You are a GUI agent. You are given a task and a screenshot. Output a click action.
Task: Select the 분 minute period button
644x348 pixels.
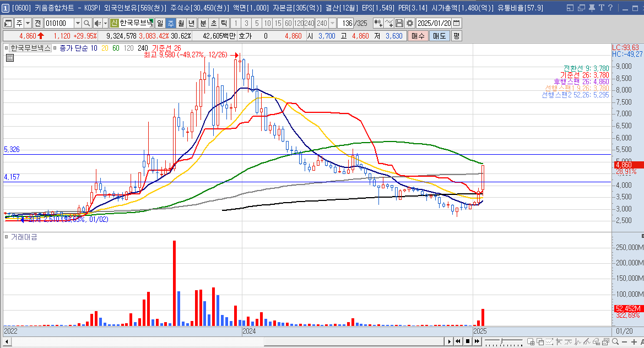(203, 23)
